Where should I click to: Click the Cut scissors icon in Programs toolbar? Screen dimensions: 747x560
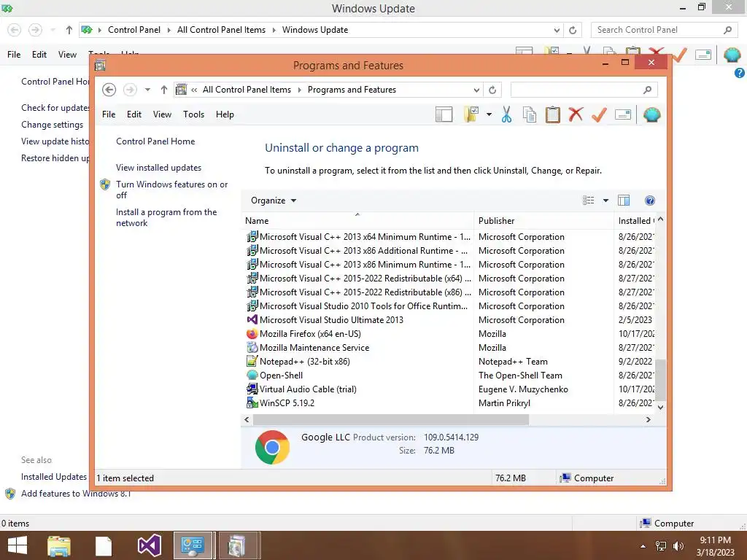pos(506,114)
